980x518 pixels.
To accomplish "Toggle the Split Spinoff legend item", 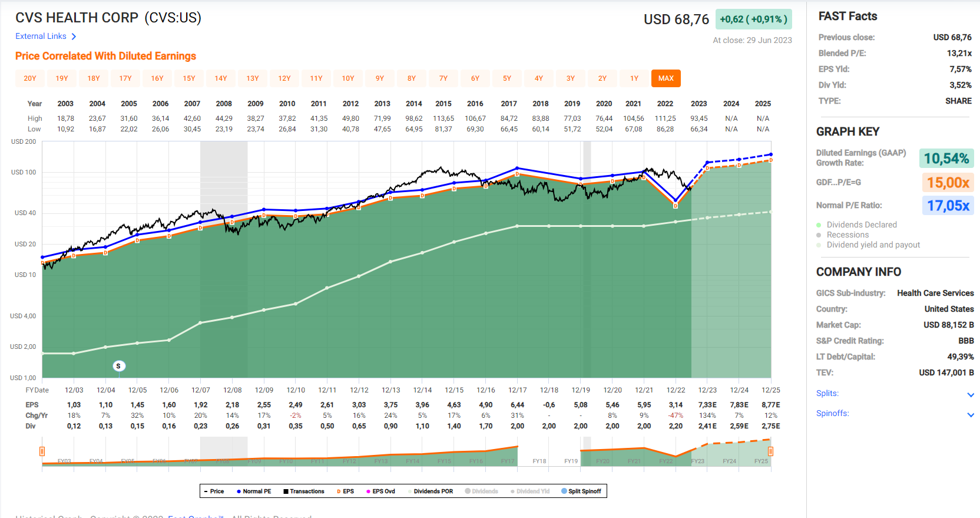I will pyautogui.click(x=581, y=491).
